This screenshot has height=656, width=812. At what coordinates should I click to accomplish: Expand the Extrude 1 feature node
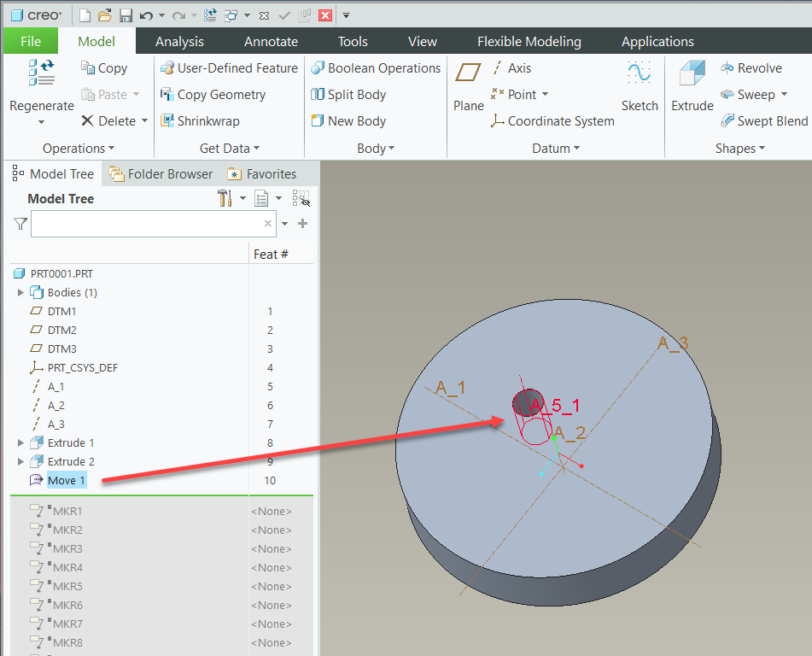coord(21,443)
